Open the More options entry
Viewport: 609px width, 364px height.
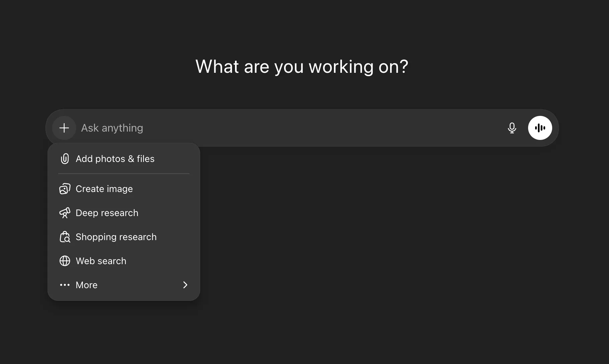pos(86,285)
